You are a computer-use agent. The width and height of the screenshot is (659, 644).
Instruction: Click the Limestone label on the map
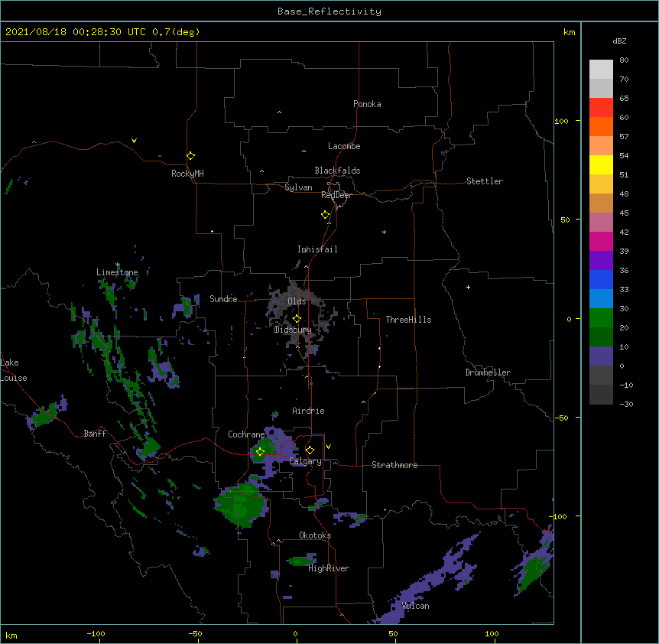pyautogui.click(x=117, y=272)
